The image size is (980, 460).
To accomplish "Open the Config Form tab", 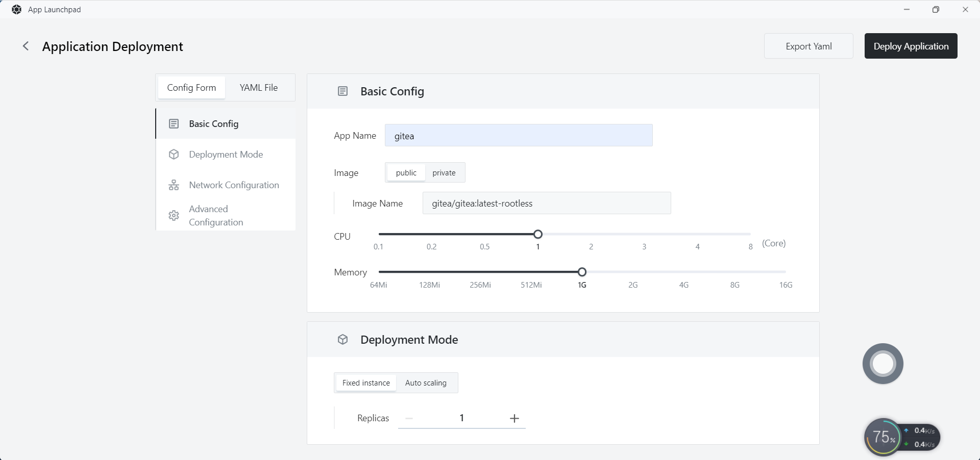I will 191,88.
